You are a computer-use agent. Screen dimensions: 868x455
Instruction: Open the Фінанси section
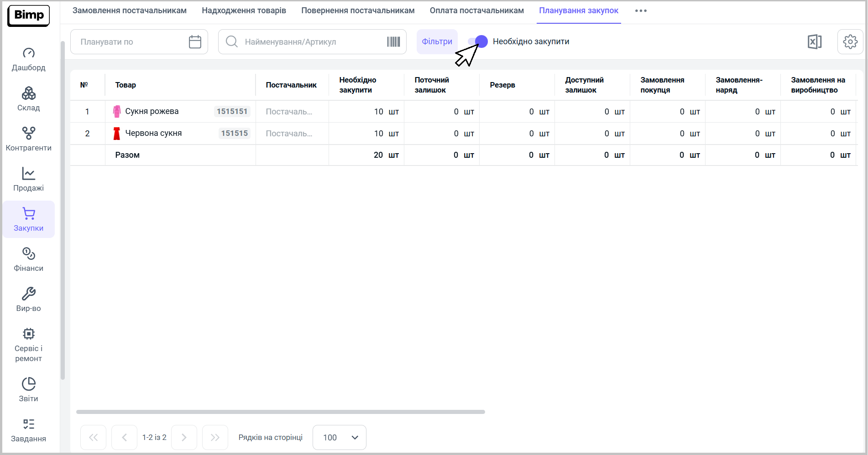click(28, 260)
